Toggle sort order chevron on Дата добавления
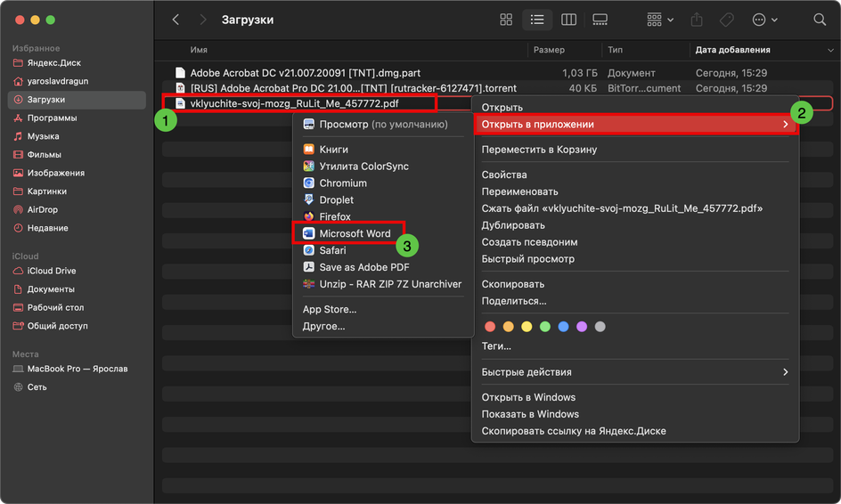Viewport: 841px width, 504px height. pyautogui.click(x=830, y=51)
